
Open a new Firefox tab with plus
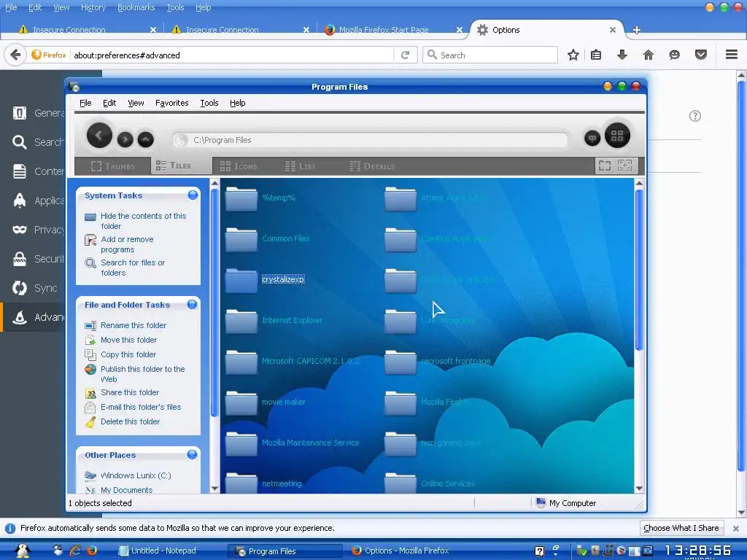point(636,30)
